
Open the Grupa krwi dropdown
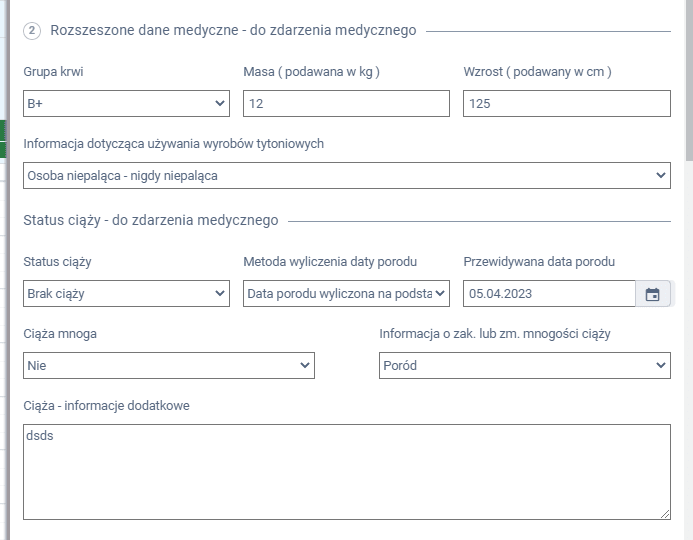[126, 103]
